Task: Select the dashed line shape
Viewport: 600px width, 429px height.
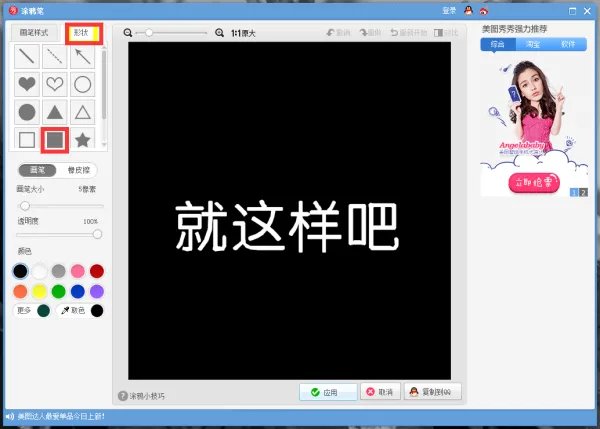Action: point(55,56)
